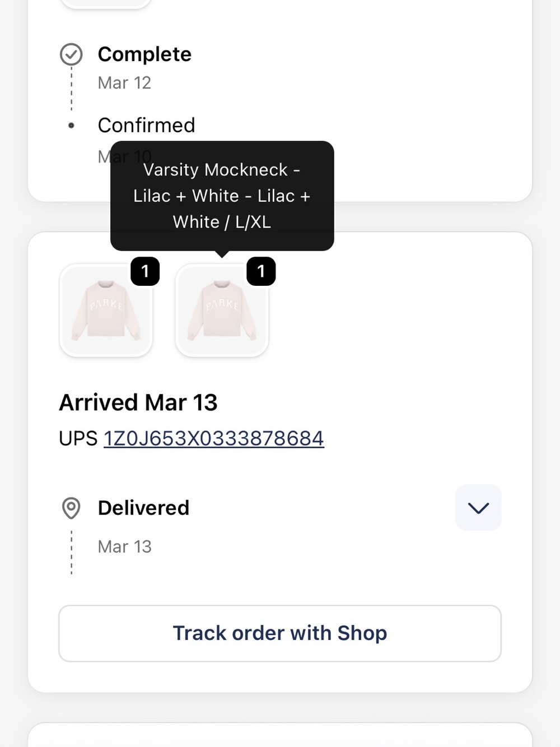The height and width of the screenshot is (747, 560).
Task: Click the dashed timeline below Complete icon
Action: pyautogui.click(x=72, y=89)
